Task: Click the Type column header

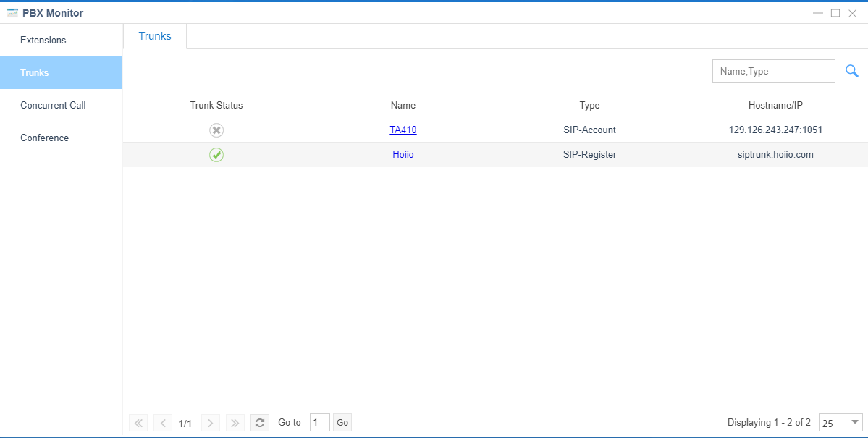Action: coord(589,105)
